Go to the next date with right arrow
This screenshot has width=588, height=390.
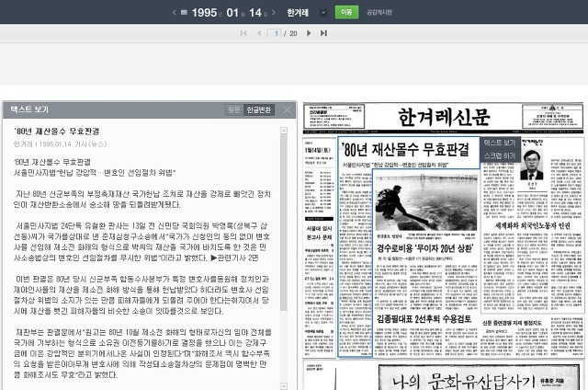pos(274,12)
